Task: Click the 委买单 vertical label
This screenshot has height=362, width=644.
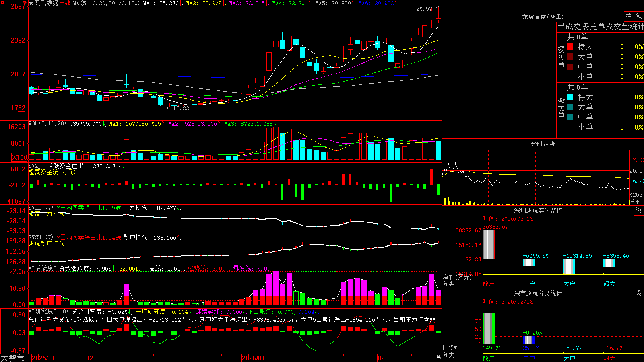Action: 561,58
